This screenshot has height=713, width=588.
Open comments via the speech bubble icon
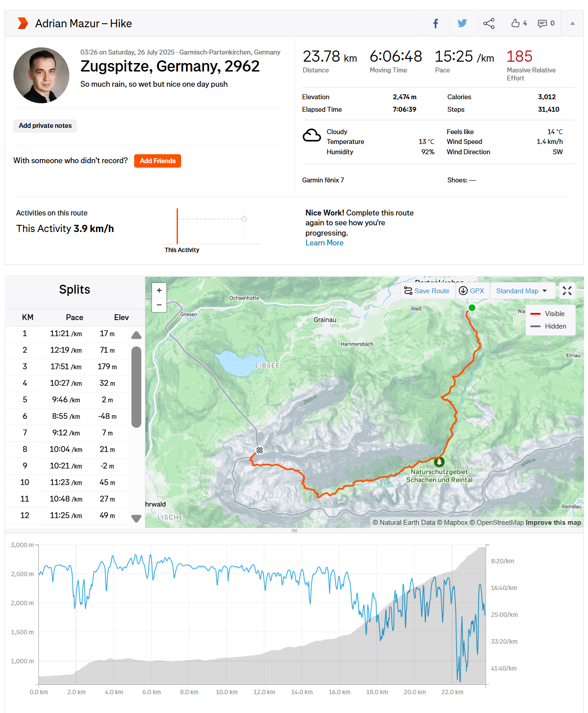(x=542, y=23)
